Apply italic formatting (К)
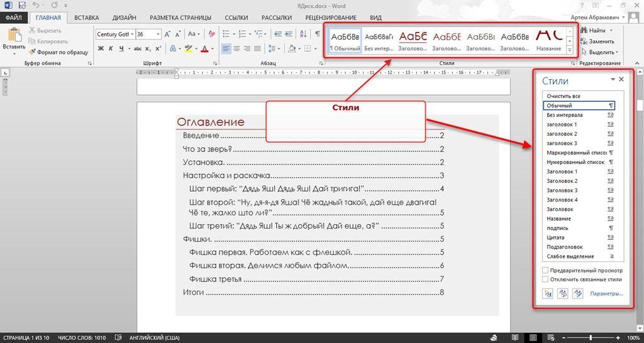The width and height of the screenshot is (644, 343). [x=111, y=49]
